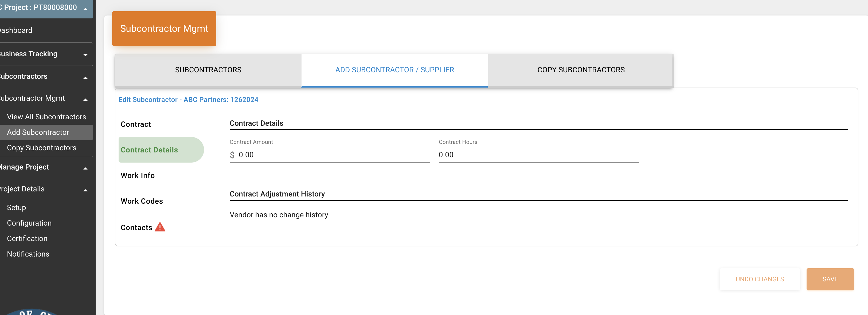This screenshot has width=868, height=315.
Task: Select Add Subcontractor in the sidebar
Action: tap(46, 132)
